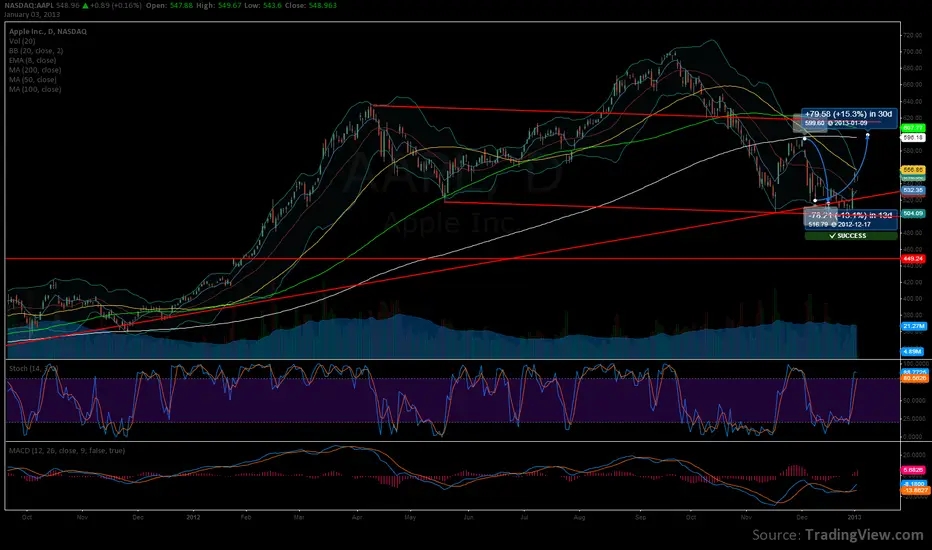Click the High value 549.67

pyautogui.click(x=229, y=5)
